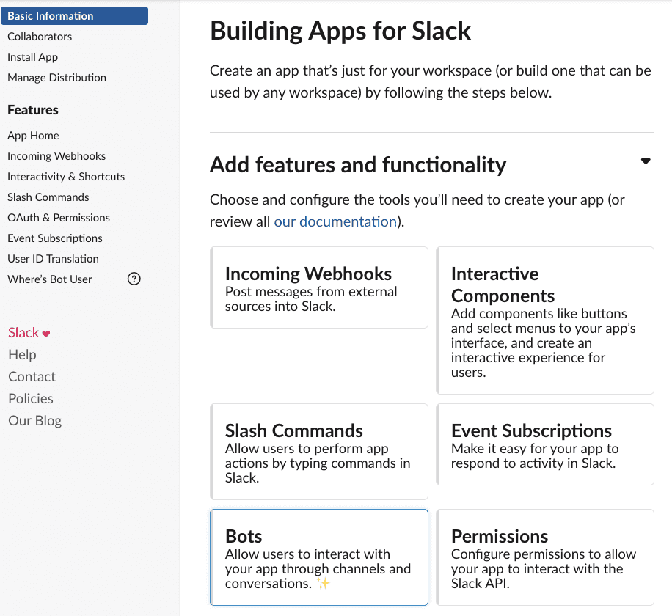This screenshot has width=672, height=616.
Task: Open the Collaborators settings
Action: (x=40, y=36)
